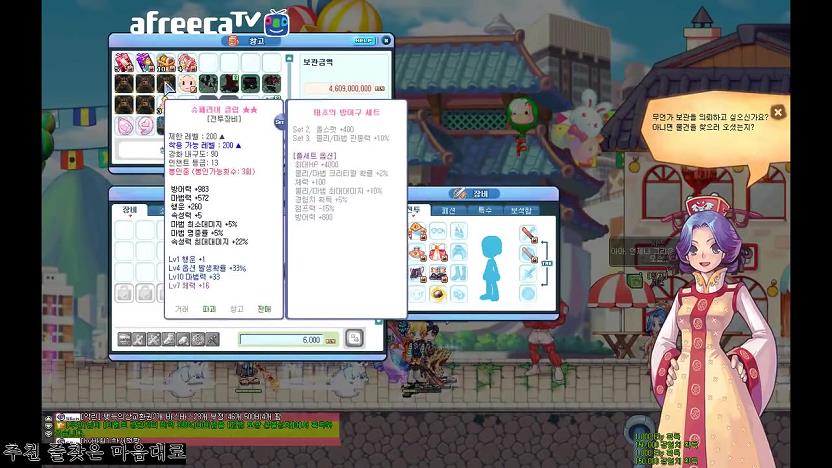Click the weapon swap toggle between slots
The width and height of the screenshot is (832, 468).
tap(547, 263)
